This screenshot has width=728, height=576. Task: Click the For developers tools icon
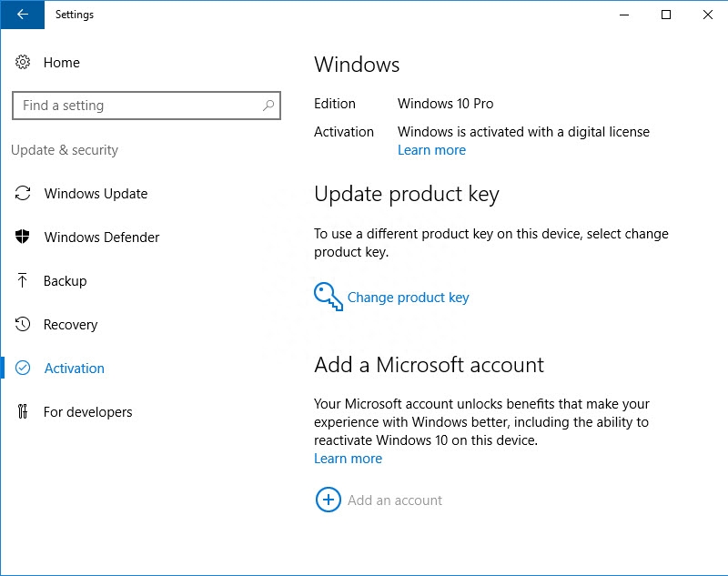coord(25,411)
